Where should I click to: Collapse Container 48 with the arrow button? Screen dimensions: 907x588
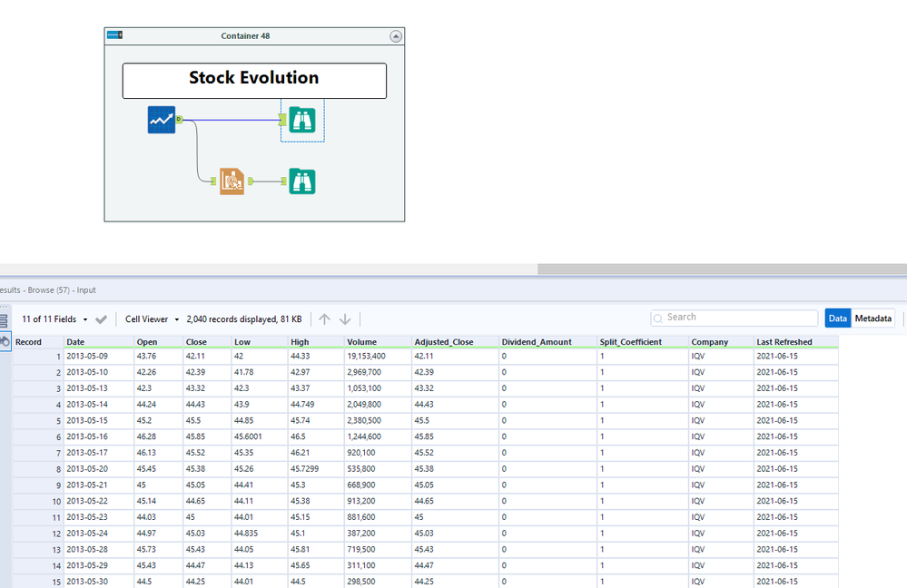(x=395, y=36)
